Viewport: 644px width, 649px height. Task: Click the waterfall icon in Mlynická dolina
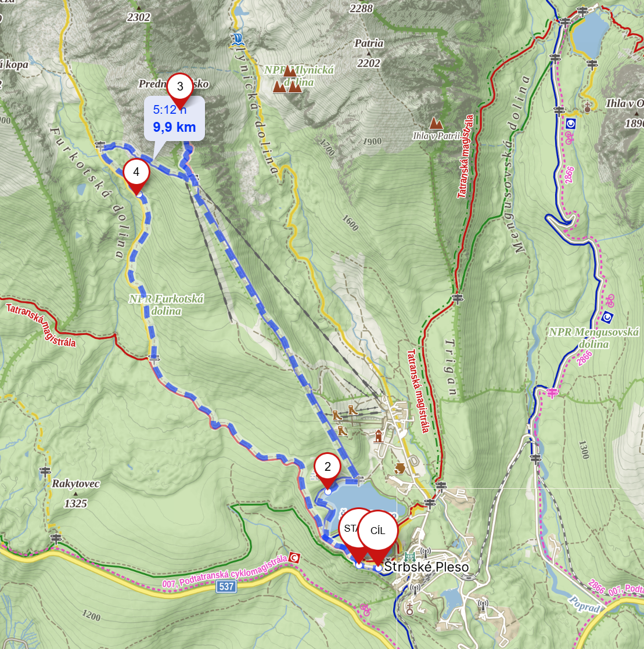tap(236, 39)
